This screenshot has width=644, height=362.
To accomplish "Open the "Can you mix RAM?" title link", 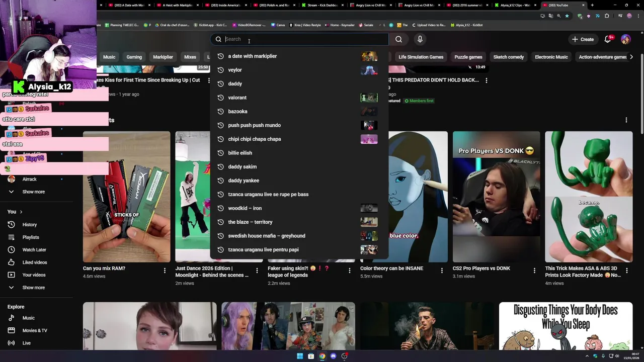I will [104, 268].
